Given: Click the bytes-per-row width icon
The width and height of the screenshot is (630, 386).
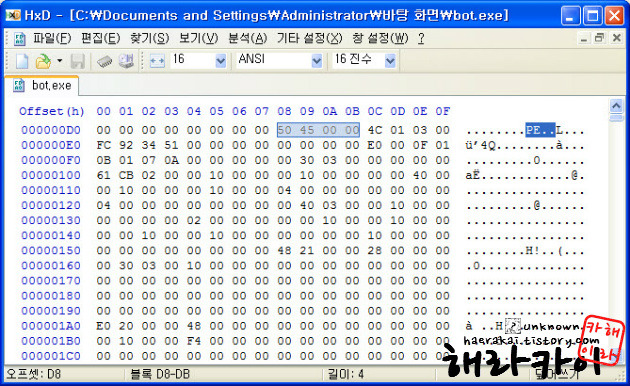Looking at the screenshot, I should [x=157, y=61].
